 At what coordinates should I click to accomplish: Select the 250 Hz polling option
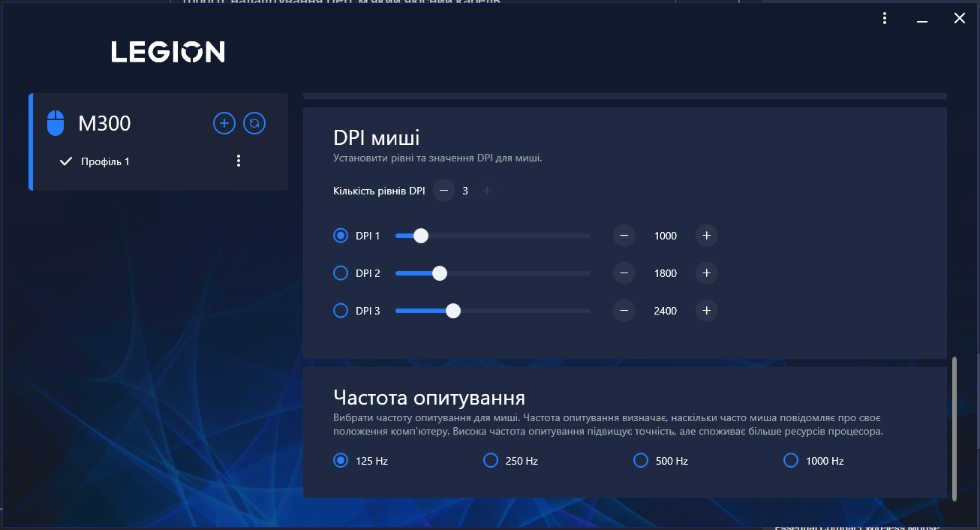click(x=491, y=460)
